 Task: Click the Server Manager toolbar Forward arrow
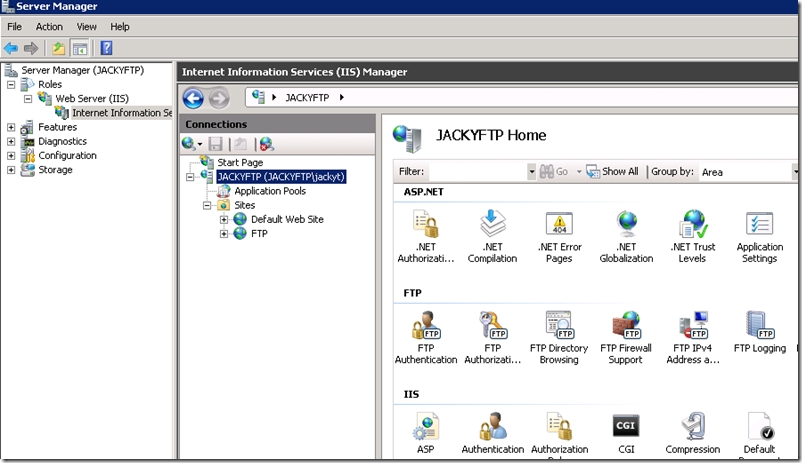tap(31, 48)
